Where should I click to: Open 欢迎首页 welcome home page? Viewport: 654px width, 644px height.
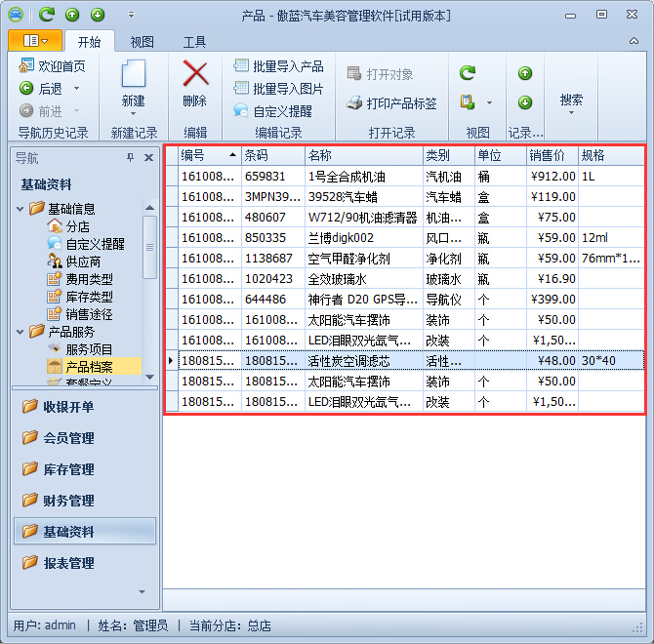pyautogui.click(x=53, y=66)
